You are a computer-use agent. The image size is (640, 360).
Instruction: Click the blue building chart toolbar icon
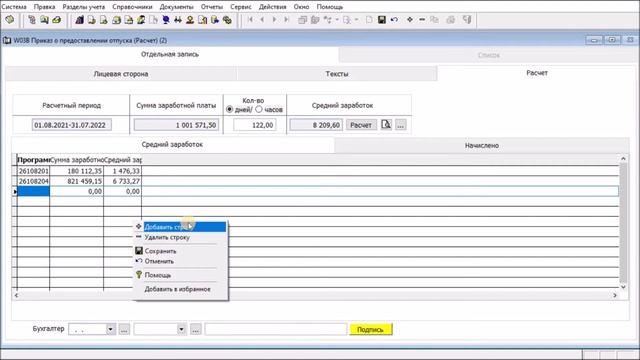click(79, 20)
